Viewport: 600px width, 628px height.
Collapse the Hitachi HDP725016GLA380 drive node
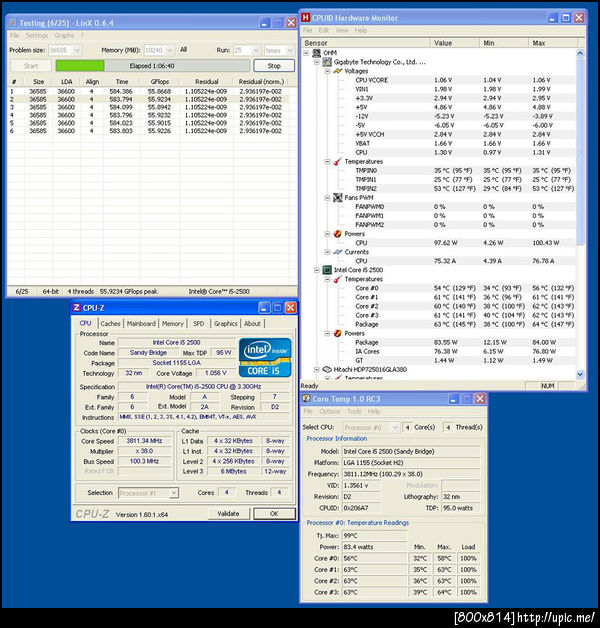317,370
